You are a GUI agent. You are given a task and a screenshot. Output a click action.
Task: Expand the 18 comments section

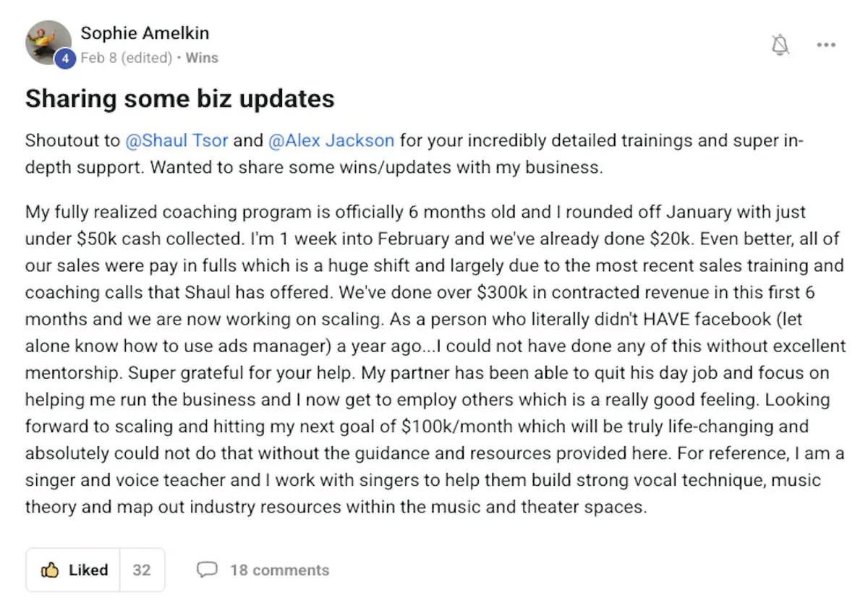[x=279, y=570]
